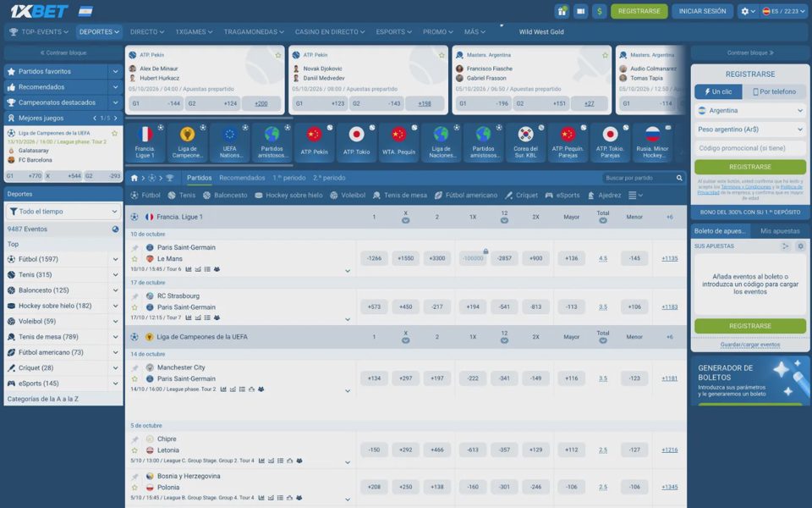Focus the Código promocional input field
This screenshot has height=508, width=812.
[x=750, y=148]
